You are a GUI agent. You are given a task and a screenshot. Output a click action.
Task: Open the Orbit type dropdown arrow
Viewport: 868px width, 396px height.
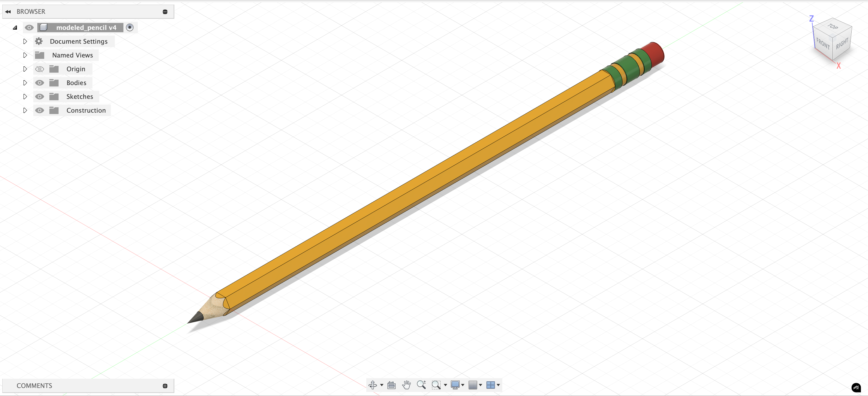point(381,385)
